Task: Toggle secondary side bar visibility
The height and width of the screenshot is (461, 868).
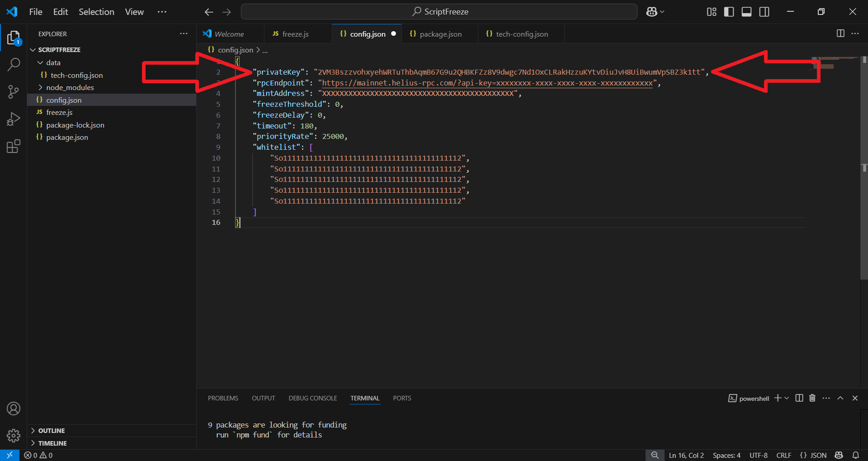Action: 764,12
